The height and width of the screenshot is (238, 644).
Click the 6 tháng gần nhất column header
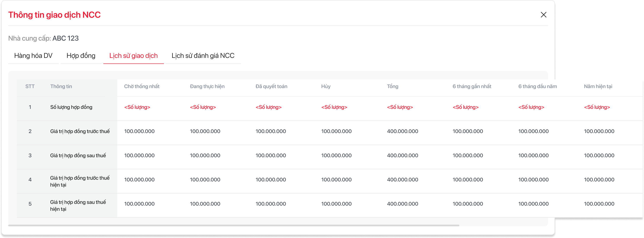tap(472, 86)
